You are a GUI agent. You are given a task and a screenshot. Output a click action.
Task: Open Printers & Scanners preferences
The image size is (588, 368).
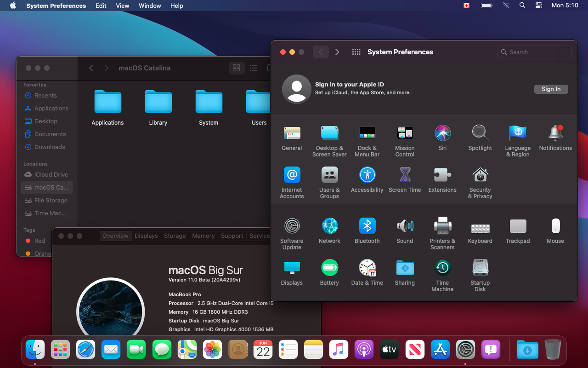(x=442, y=234)
